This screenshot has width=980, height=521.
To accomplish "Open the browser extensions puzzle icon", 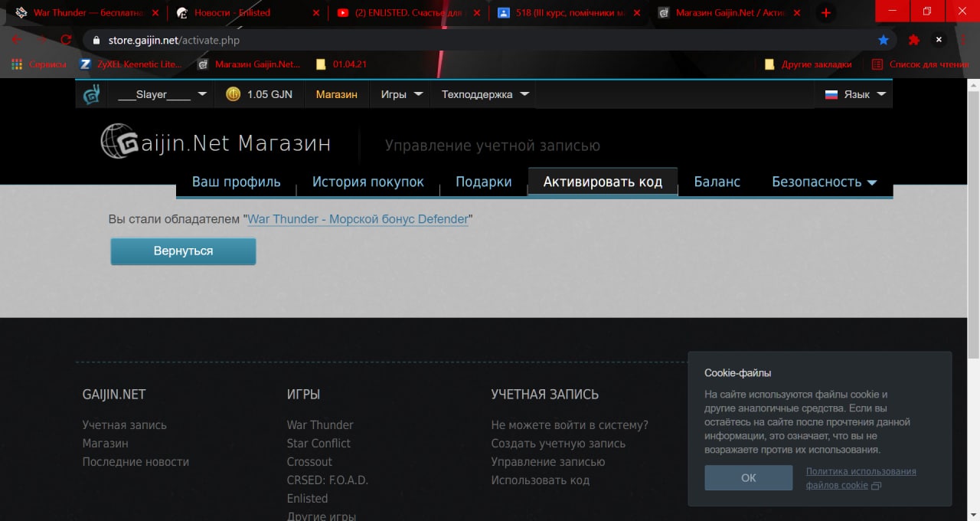I will pyautogui.click(x=913, y=40).
